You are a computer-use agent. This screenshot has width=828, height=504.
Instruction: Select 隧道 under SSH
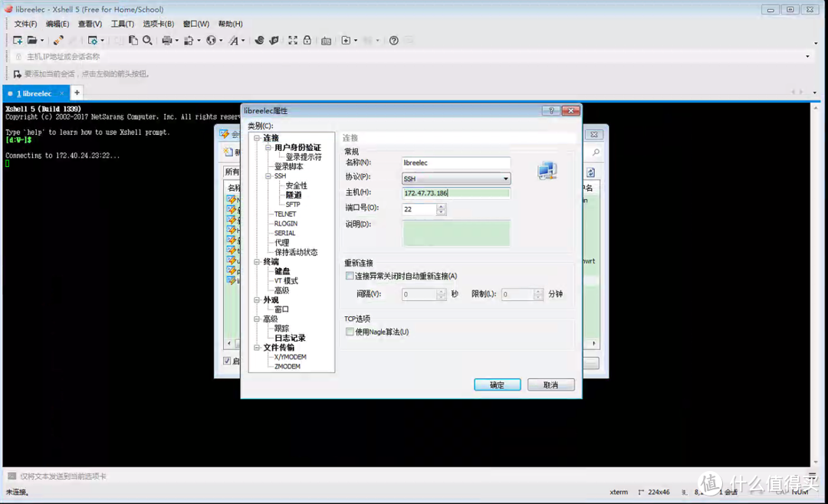[293, 195]
